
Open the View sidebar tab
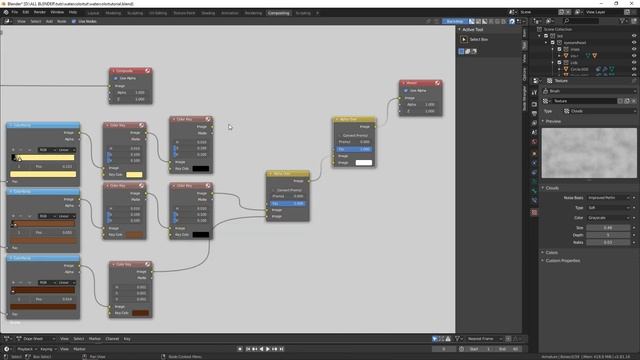click(524, 58)
